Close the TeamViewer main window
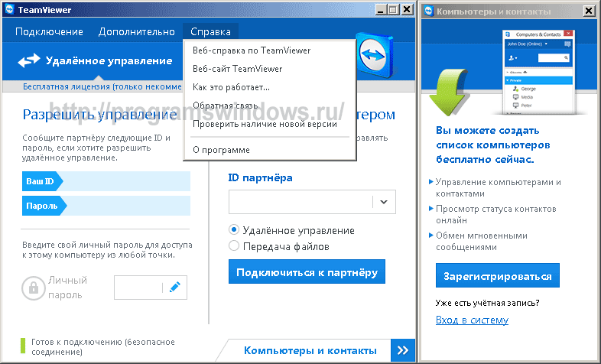Viewport: 601px width, 364px height. (407, 10)
